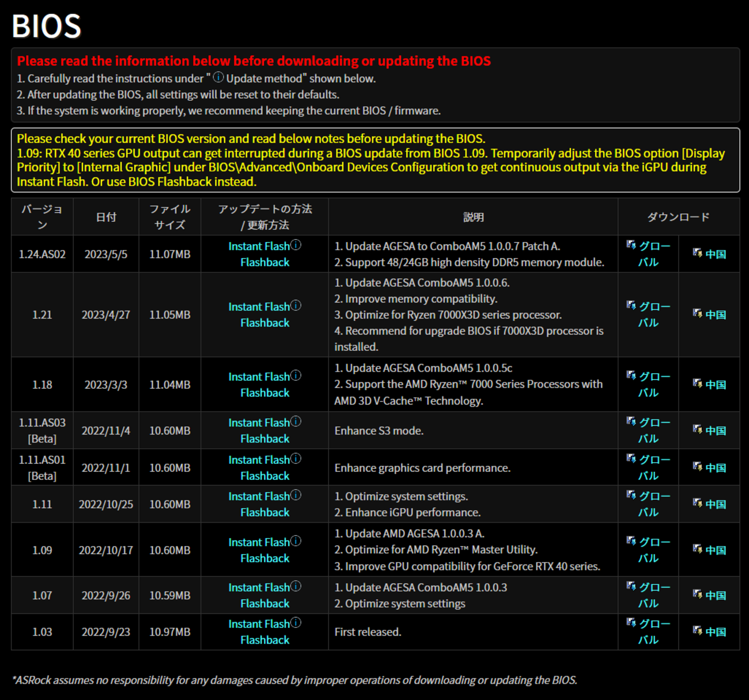This screenshot has width=749, height=700.
Task: Click the global download icon for 1.24.AS02
Action: coord(631,245)
